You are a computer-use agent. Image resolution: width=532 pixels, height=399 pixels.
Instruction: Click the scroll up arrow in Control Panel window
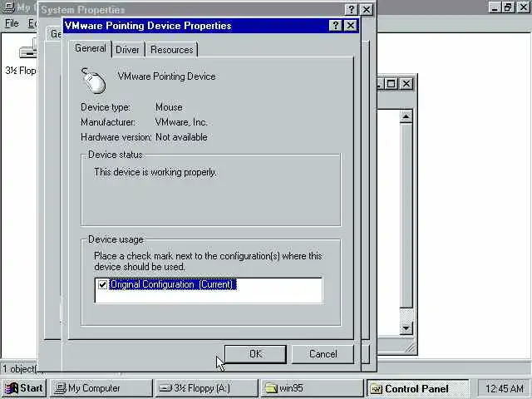pos(406,117)
